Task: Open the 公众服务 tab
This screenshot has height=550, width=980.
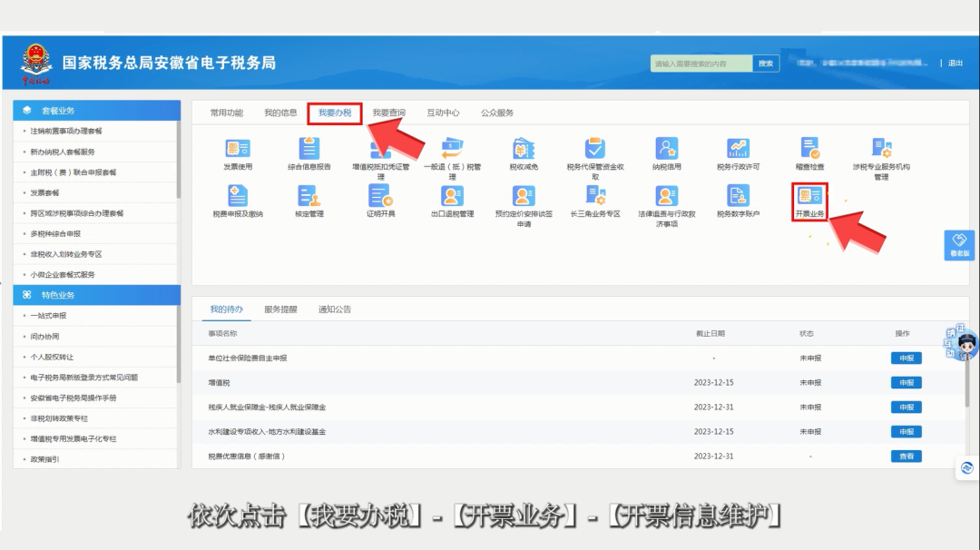Action: pyautogui.click(x=497, y=113)
